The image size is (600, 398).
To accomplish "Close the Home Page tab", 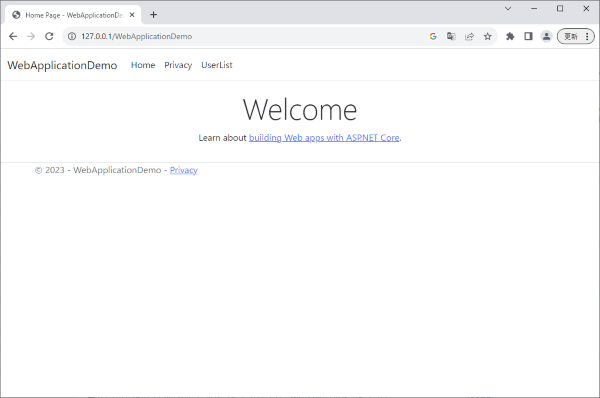I will point(132,15).
